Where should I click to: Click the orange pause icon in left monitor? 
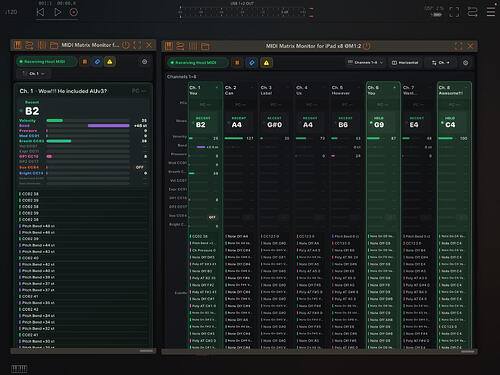(x=85, y=62)
